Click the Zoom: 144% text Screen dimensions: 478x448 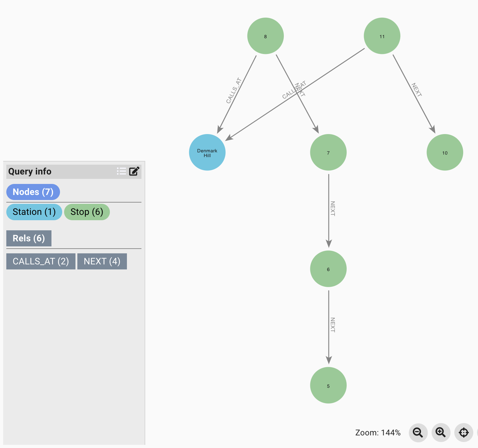tap(378, 433)
